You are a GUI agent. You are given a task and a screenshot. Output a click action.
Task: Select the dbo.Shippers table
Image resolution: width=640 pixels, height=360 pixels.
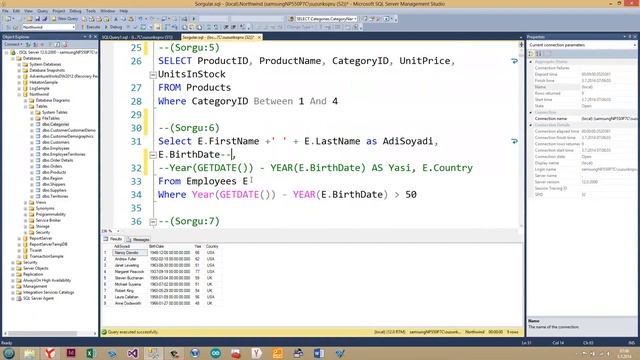tap(53, 184)
